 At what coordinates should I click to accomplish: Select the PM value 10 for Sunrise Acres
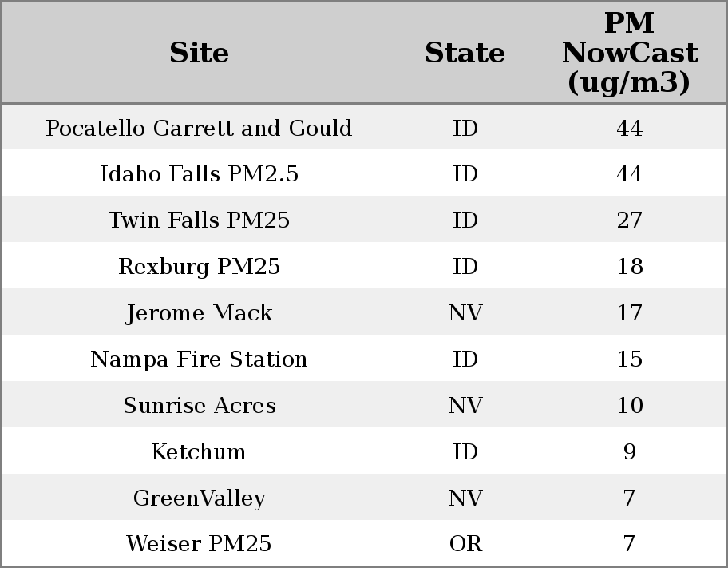(629, 406)
